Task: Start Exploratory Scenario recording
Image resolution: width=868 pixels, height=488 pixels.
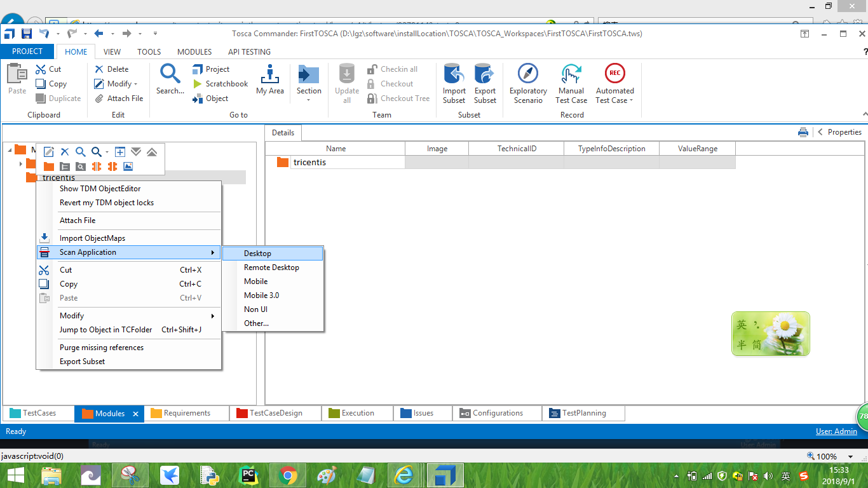Action: 528,74
